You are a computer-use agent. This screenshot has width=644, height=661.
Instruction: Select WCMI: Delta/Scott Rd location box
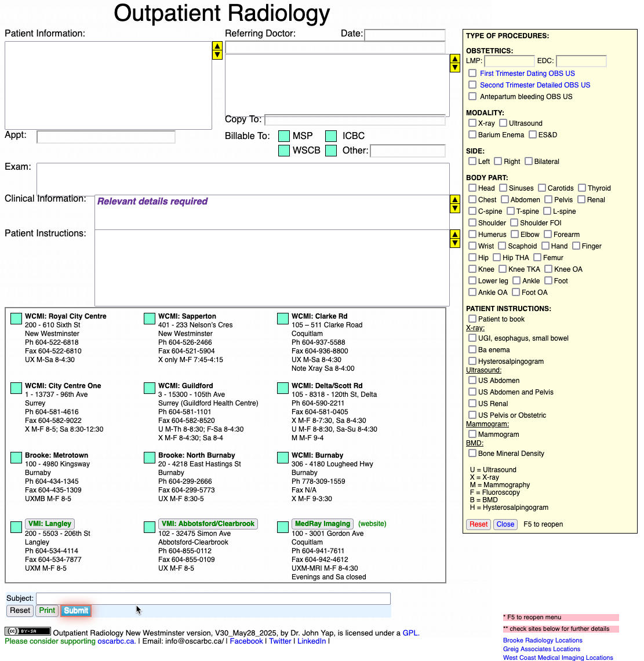[x=282, y=388]
